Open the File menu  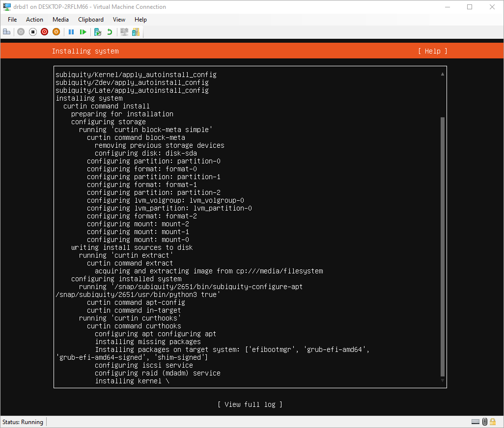pos(12,20)
